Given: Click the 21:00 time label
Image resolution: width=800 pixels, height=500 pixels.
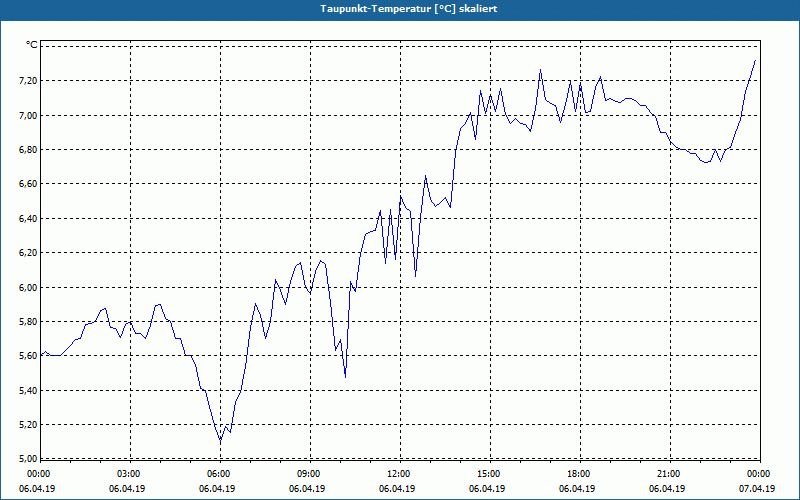Looking at the screenshot, I should click(x=669, y=474).
